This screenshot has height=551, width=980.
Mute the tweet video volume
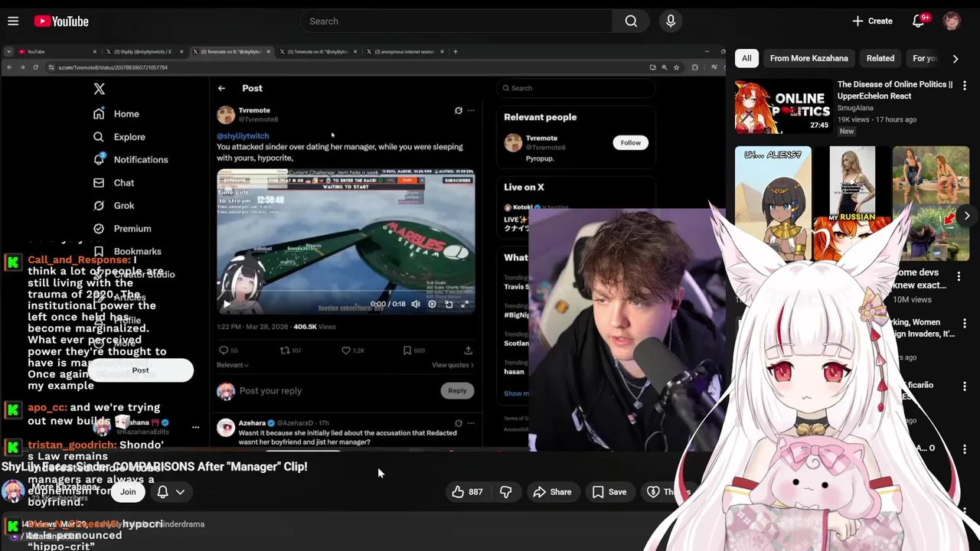pyautogui.click(x=416, y=304)
